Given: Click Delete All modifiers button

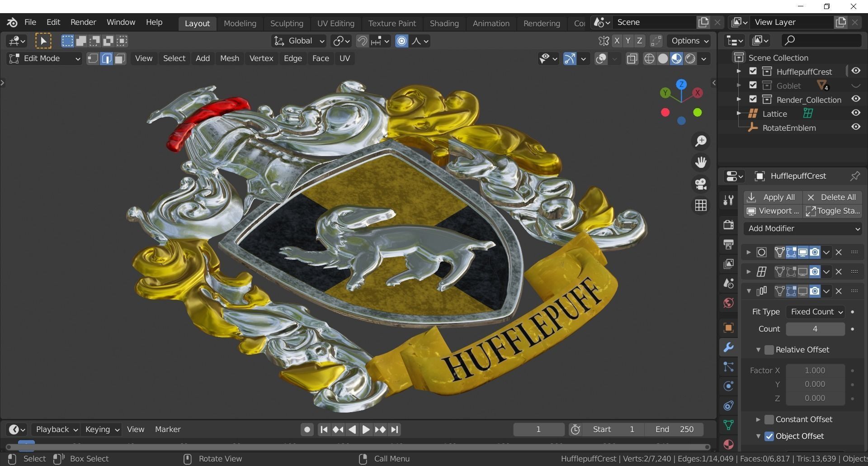Looking at the screenshot, I should 832,197.
